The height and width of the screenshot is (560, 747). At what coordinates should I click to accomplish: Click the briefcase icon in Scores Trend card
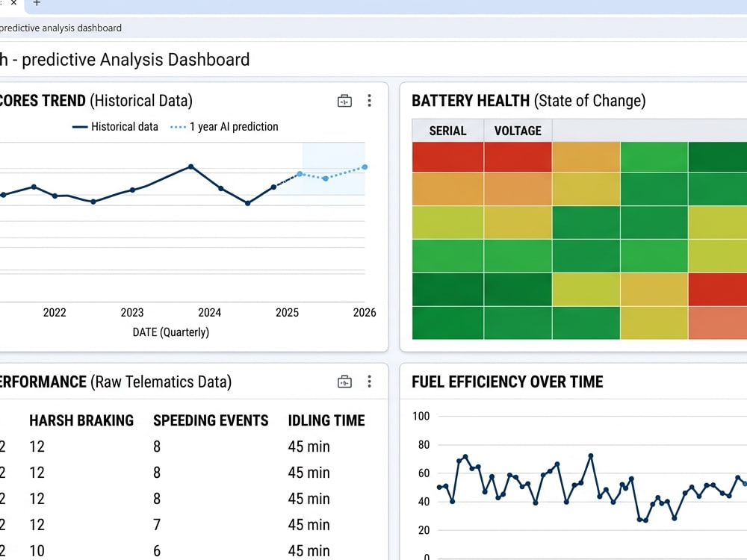tap(344, 101)
